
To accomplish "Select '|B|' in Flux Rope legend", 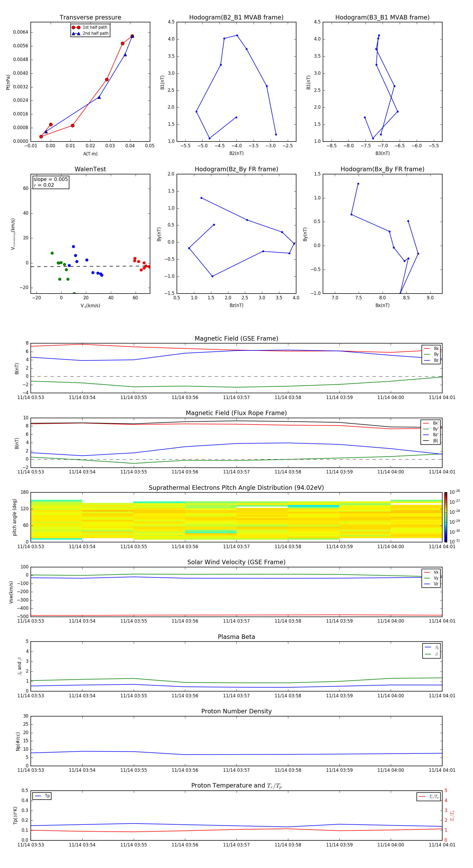I will point(431,441).
